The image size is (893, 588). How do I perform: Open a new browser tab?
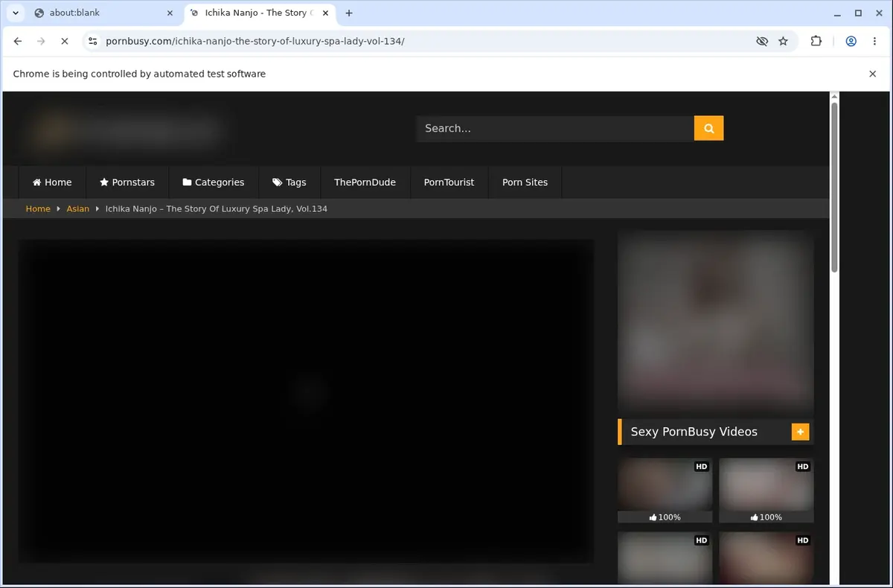tap(349, 13)
